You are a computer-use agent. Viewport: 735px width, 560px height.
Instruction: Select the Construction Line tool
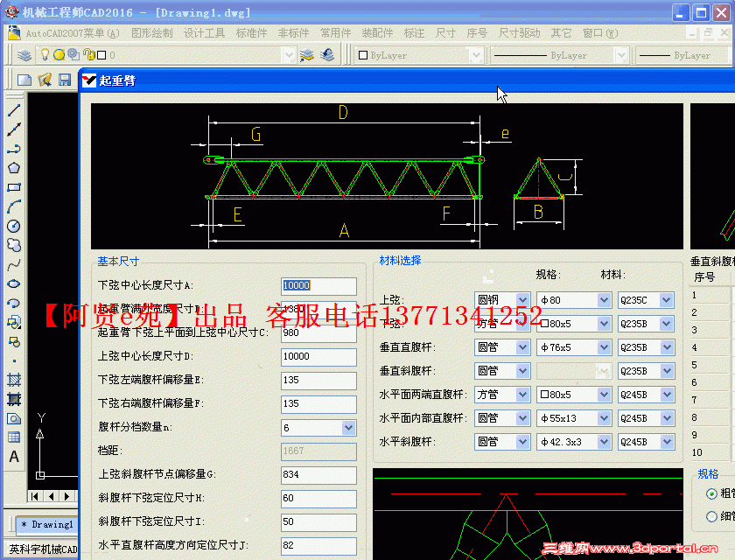(14, 129)
